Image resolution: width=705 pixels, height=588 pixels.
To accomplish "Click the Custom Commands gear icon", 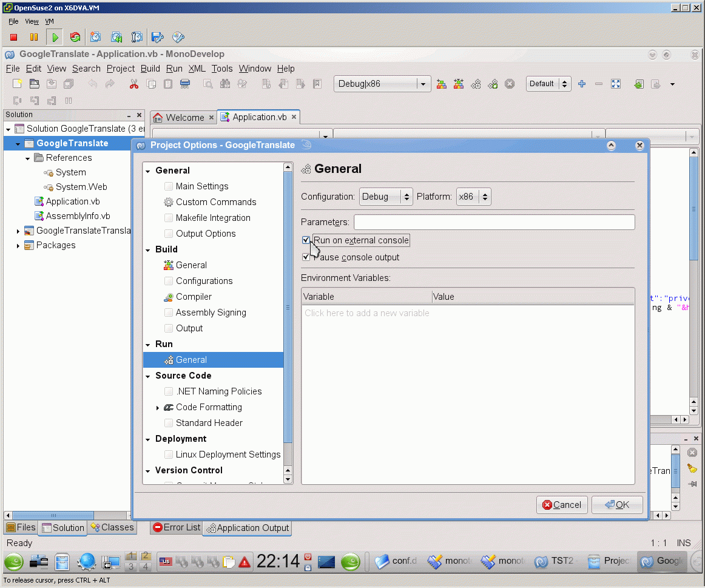I will 168,202.
